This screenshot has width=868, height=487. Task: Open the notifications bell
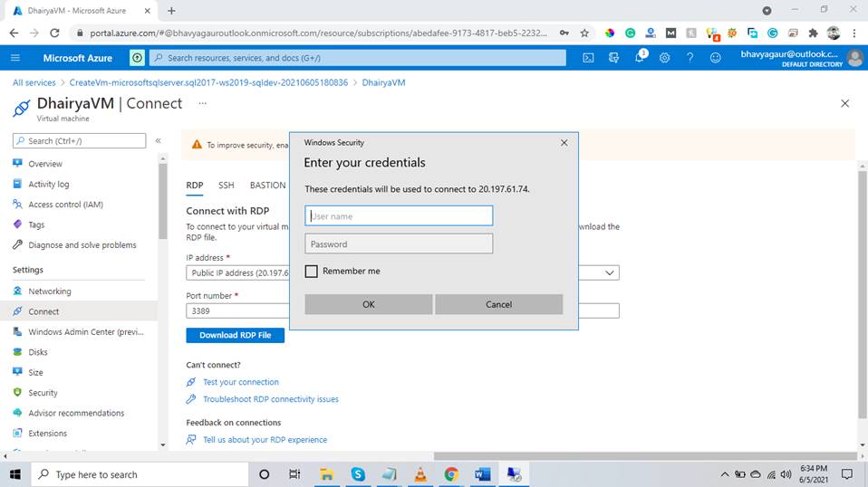(x=640, y=58)
